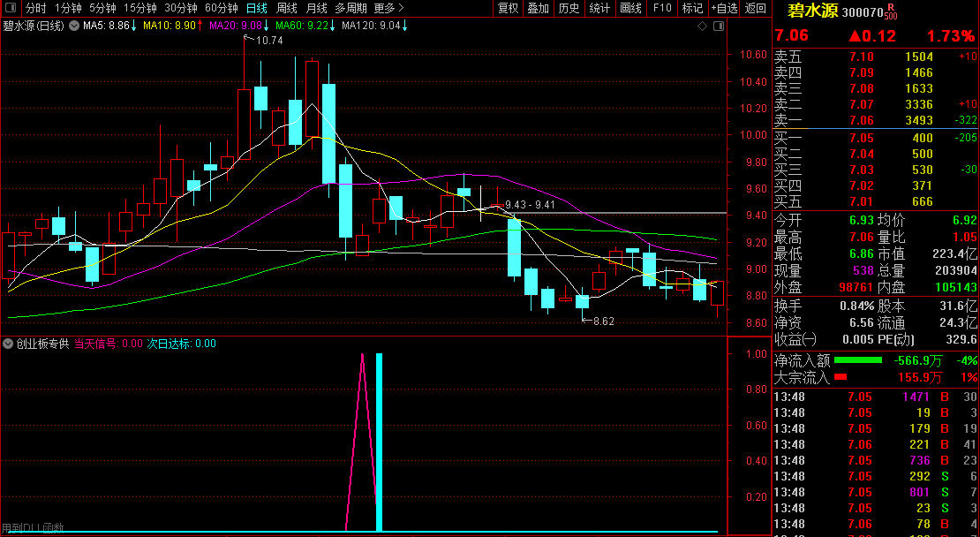Screen dimensions: 980x537
Task: Open the 画线 drawing tools
Action: click(631, 9)
